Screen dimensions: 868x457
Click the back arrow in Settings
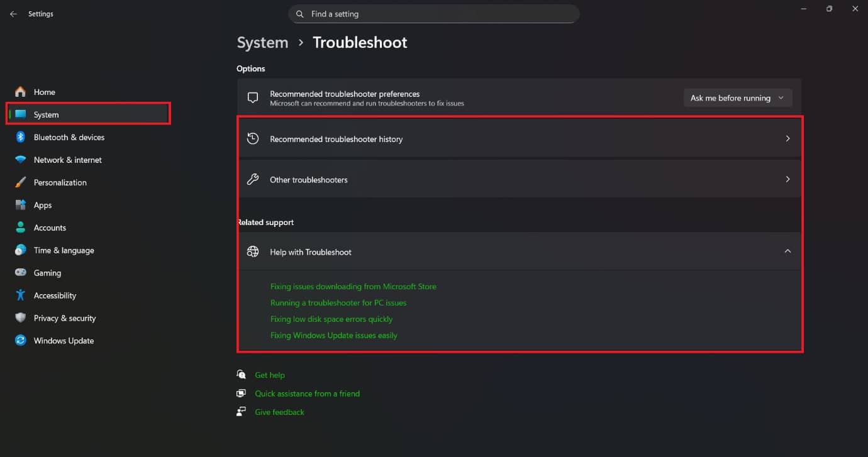[13, 13]
